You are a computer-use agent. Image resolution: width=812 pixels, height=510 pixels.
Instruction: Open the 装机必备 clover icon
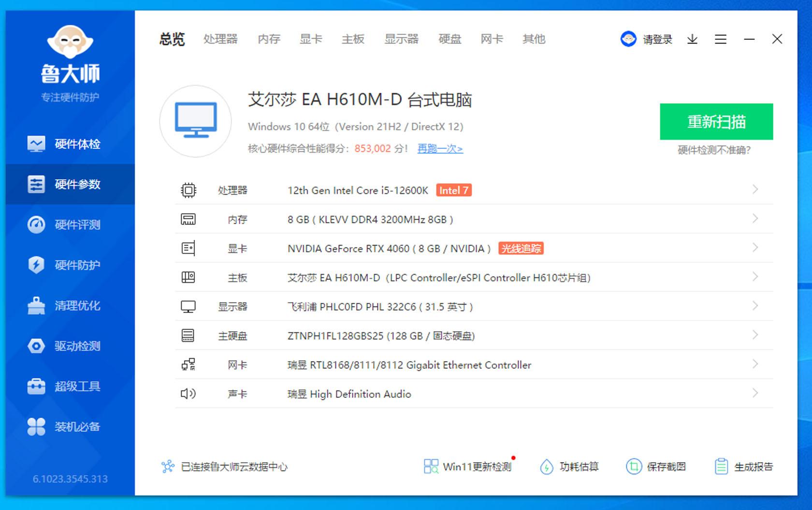point(36,427)
